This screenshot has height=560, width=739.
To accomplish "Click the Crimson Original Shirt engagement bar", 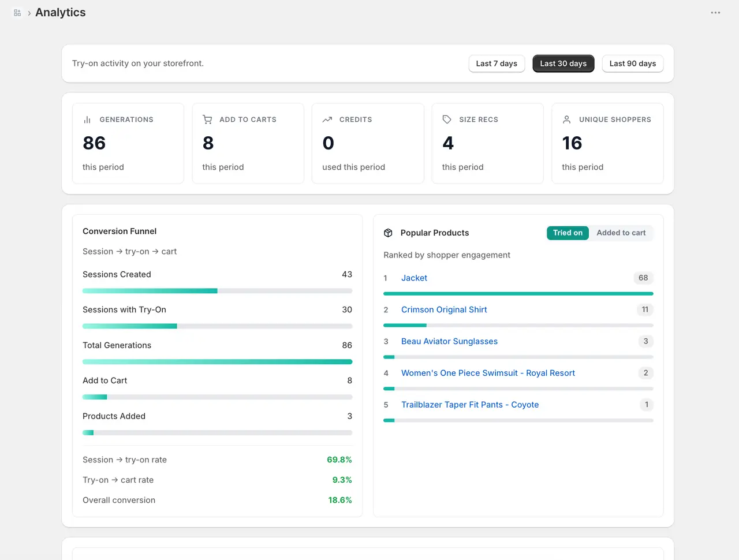I will (518, 326).
